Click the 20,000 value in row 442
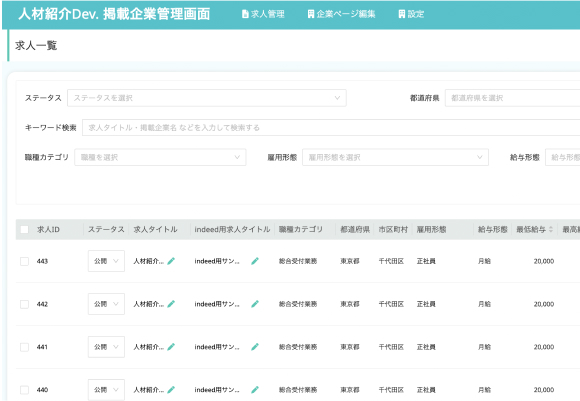Viewport: 580px width, 401px height. tap(544, 304)
